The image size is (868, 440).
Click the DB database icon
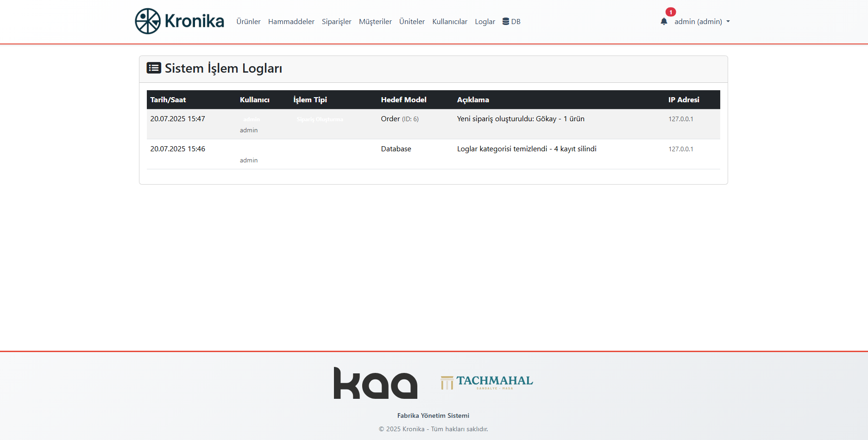click(x=506, y=21)
